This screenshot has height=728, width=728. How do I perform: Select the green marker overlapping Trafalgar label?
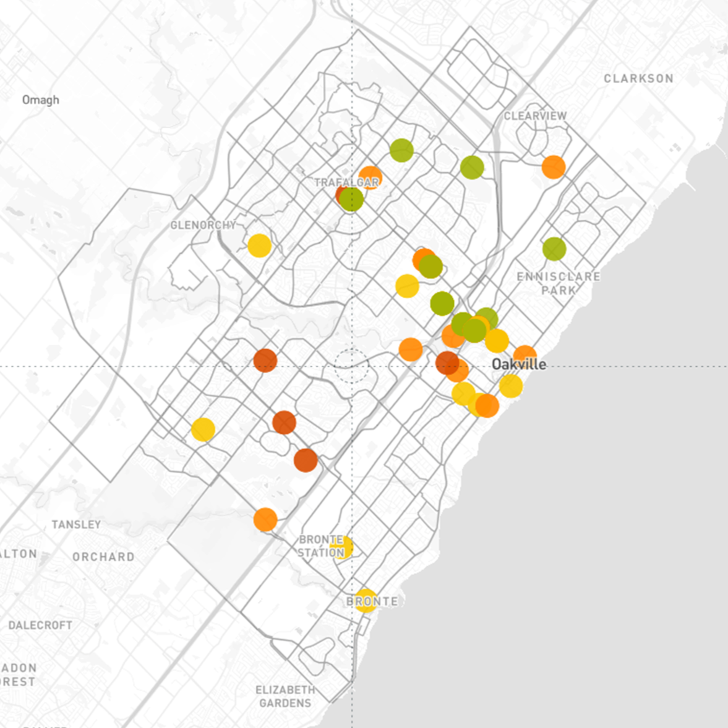coord(351,199)
